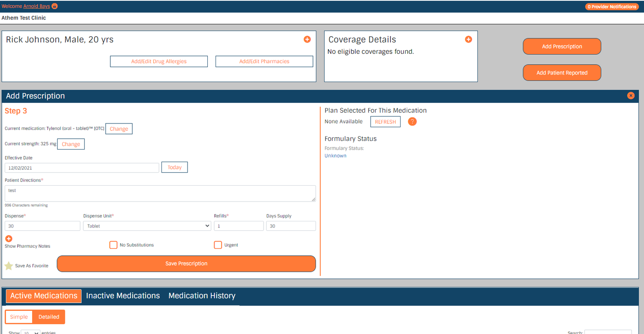Enable the No Substitutions checkbox
644x334 pixels.
coord(113,245)
